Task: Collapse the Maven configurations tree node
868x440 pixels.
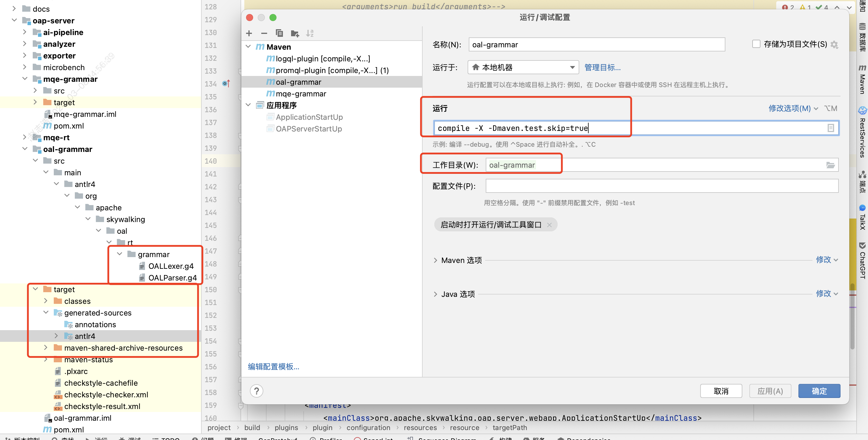Action: 248,46
